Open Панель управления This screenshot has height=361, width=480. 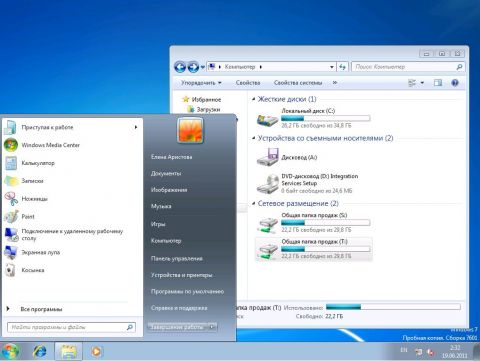coord(177,258)
